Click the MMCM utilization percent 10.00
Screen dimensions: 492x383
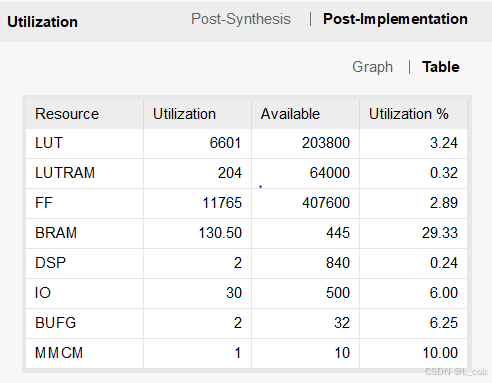click(440, 353)
